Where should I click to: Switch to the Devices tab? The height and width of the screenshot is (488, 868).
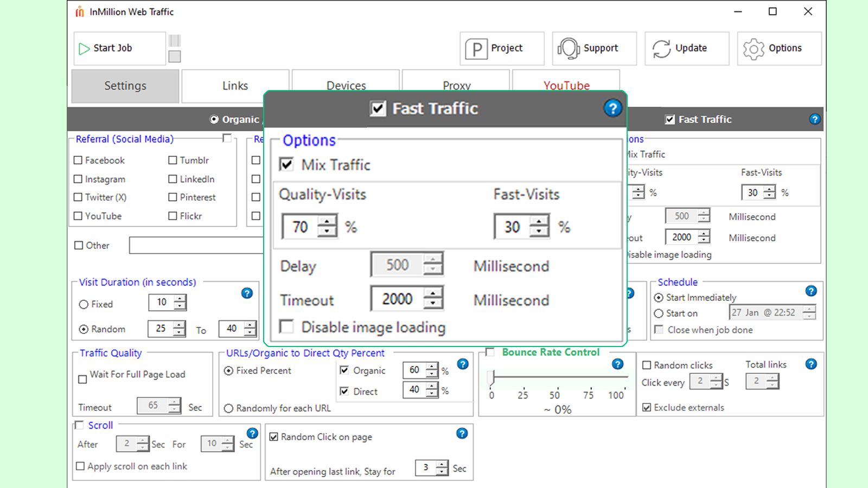(x=346, y=85)
